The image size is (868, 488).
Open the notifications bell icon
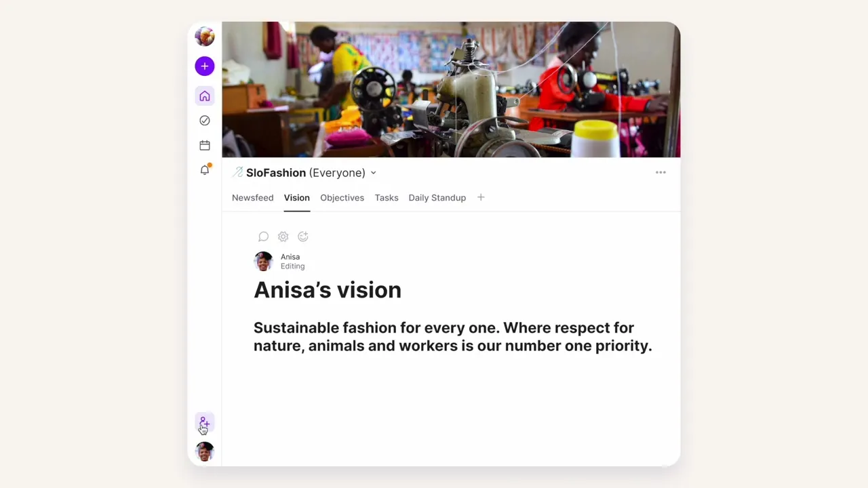(205, 169)
